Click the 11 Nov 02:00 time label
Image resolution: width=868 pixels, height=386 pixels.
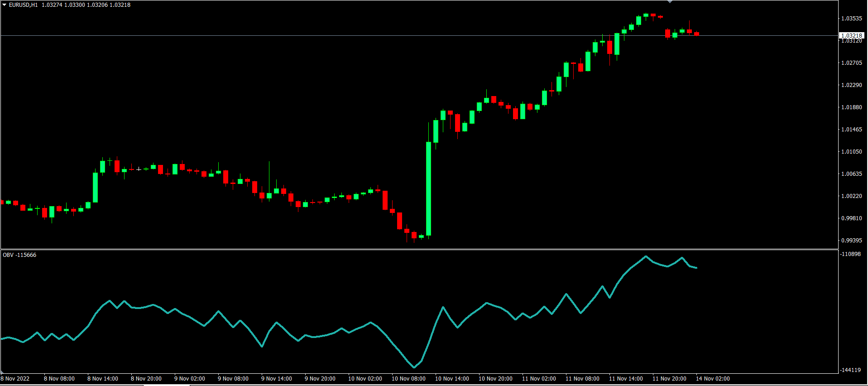coord(539,379)
